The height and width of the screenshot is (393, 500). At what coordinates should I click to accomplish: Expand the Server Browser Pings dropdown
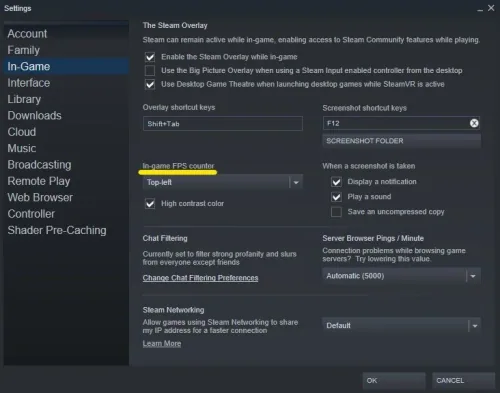401,276
